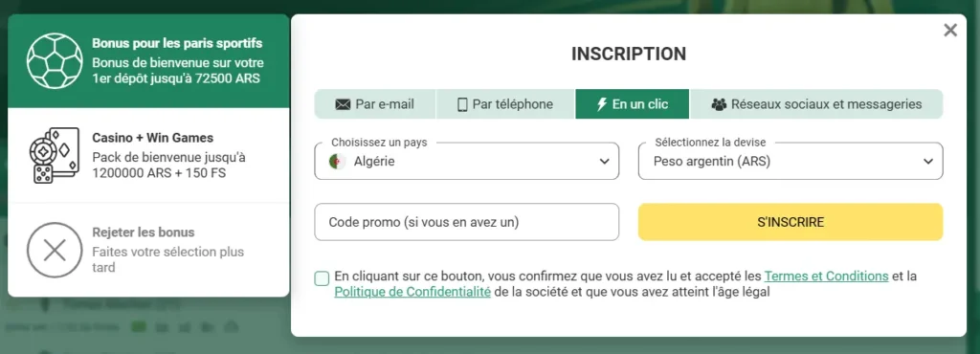Image resolution: width=980 pixels, height=354 pixels.
Task: Click the envelope icon on e-mail tab
Action: click(344, 104)
